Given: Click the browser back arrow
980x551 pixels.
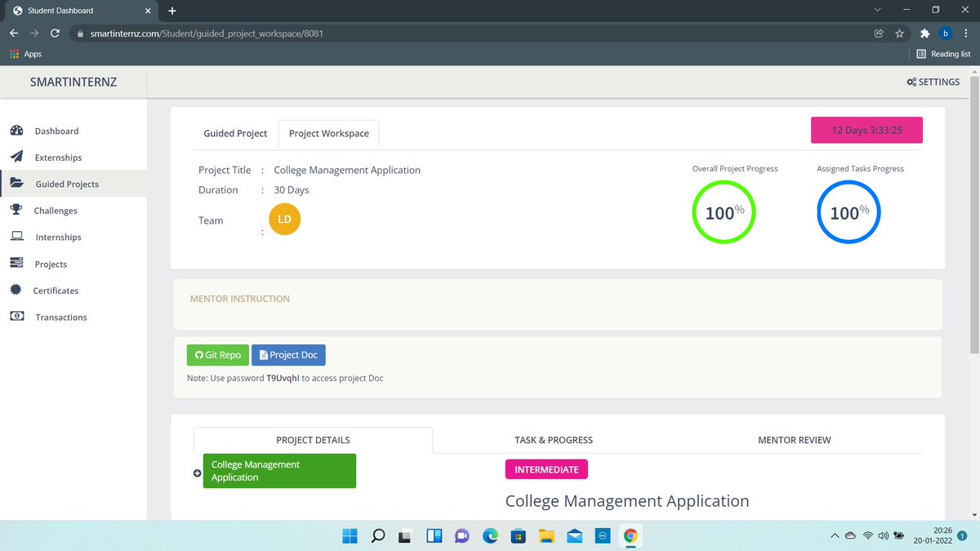Looking at the screenshot, I should click(x=14, y=33).
